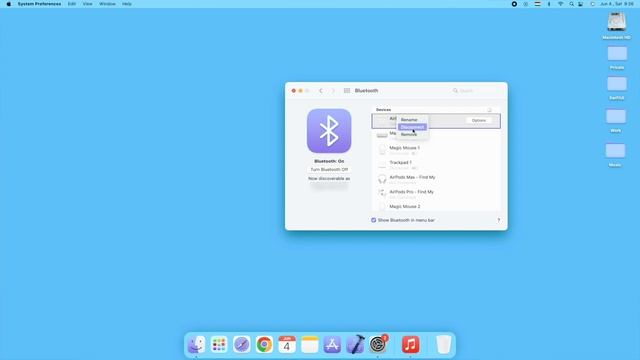Open the Window menu
Viewport: 640px width, 360px height.
pyautogui.click(x=107, y=4)
